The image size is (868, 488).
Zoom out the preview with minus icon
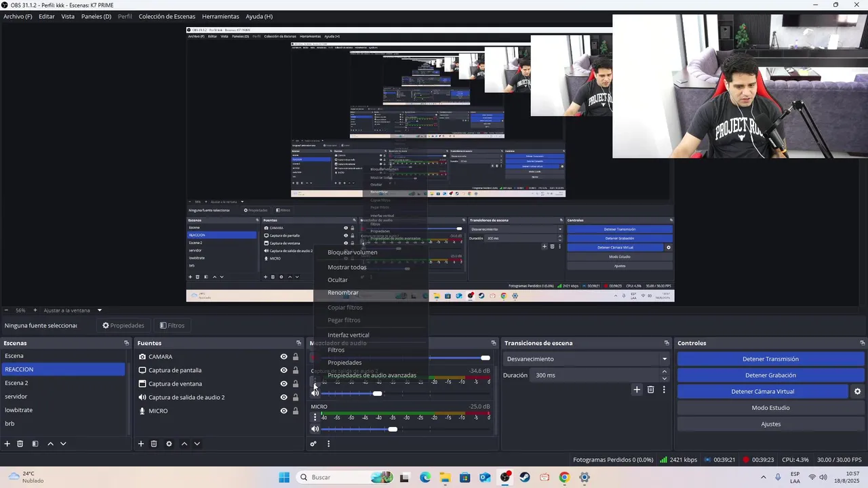pyautogui.click(x=6, y=310)
